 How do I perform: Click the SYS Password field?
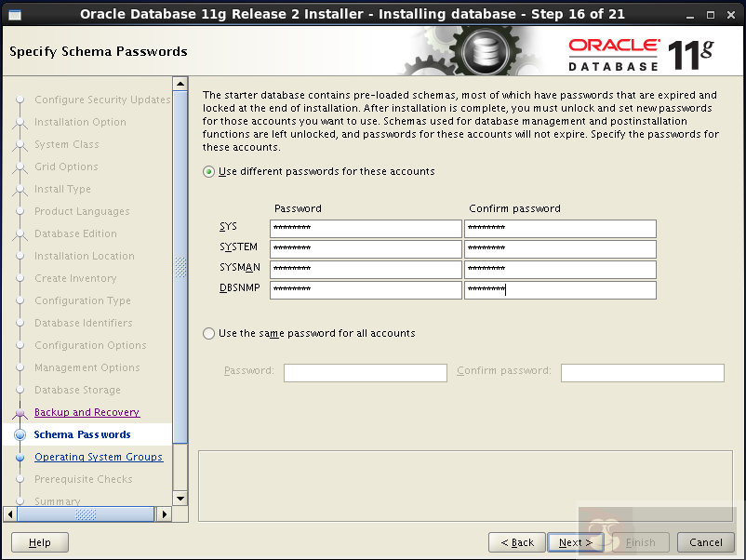tap(365, 228)
